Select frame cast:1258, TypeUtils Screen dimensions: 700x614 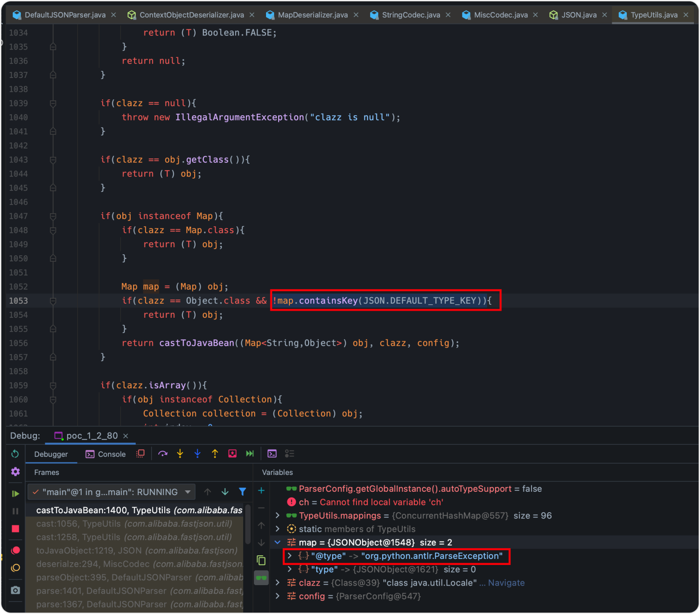click(134, 537)
